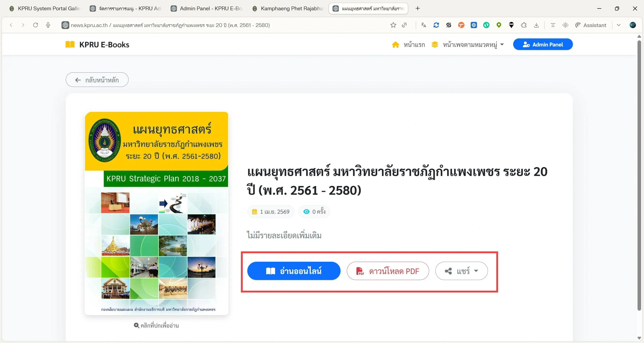Screen dimensions: 644x343
Task: Open the green circular extension icon
Action: click(x=486, y=25)
